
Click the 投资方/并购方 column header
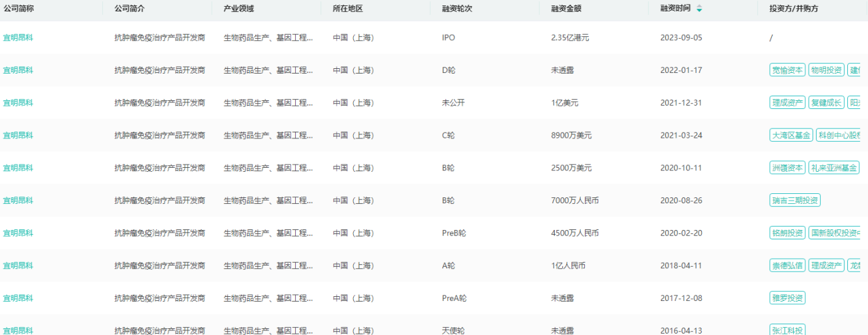click(794, 9)
